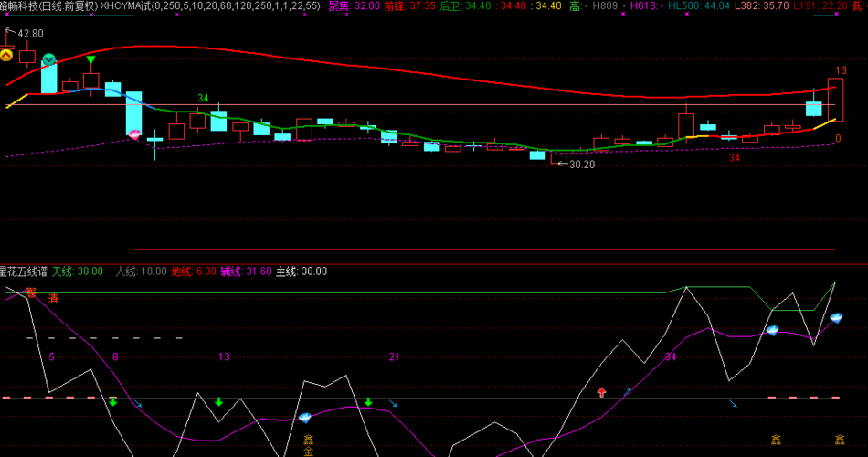Click the 前锋: 37.35 indicator value
Viewport: 868px width, 457px height.
409,6
